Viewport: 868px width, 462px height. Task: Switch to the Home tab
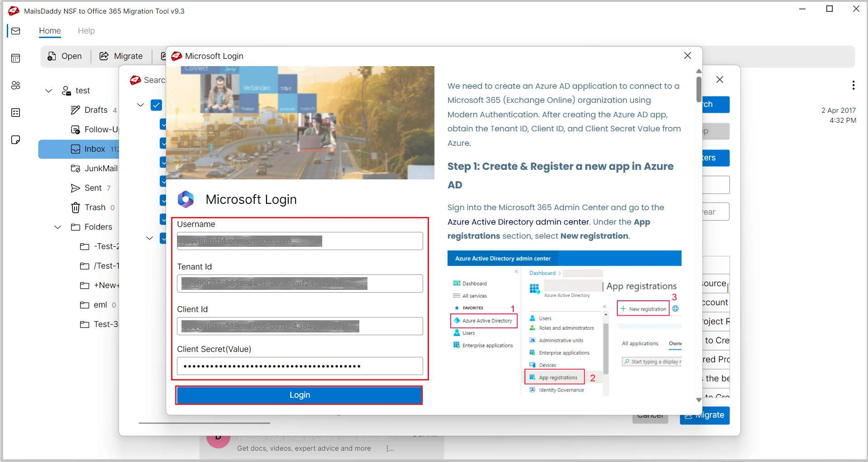(x=50, y=31)
